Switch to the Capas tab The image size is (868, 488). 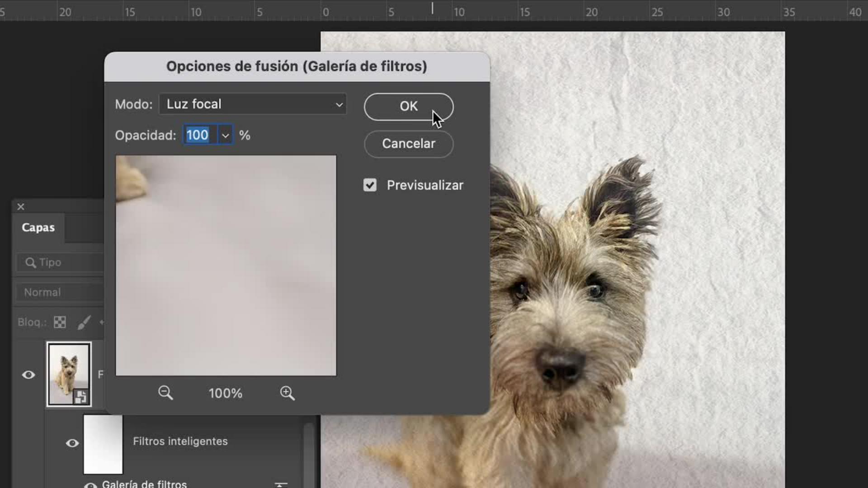(38, 227)
